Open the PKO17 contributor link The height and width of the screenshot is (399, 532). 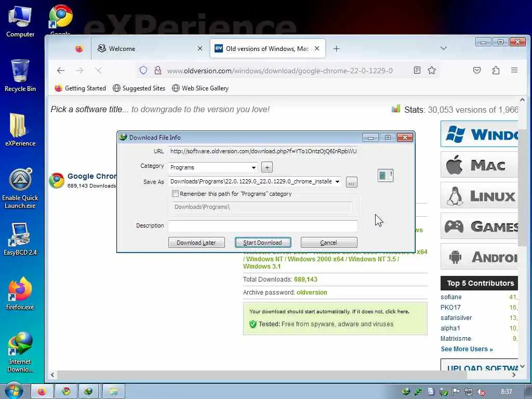click(x=450, y=308)
